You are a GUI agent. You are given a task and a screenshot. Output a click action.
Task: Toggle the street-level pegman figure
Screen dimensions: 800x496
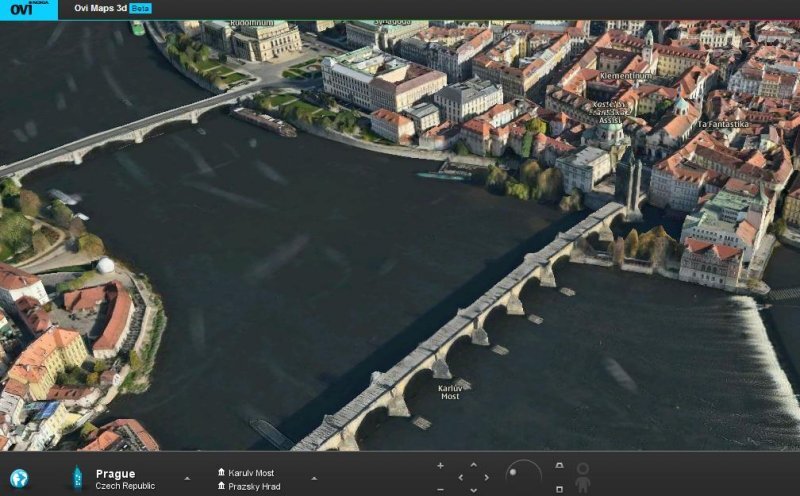coord(583,477)
